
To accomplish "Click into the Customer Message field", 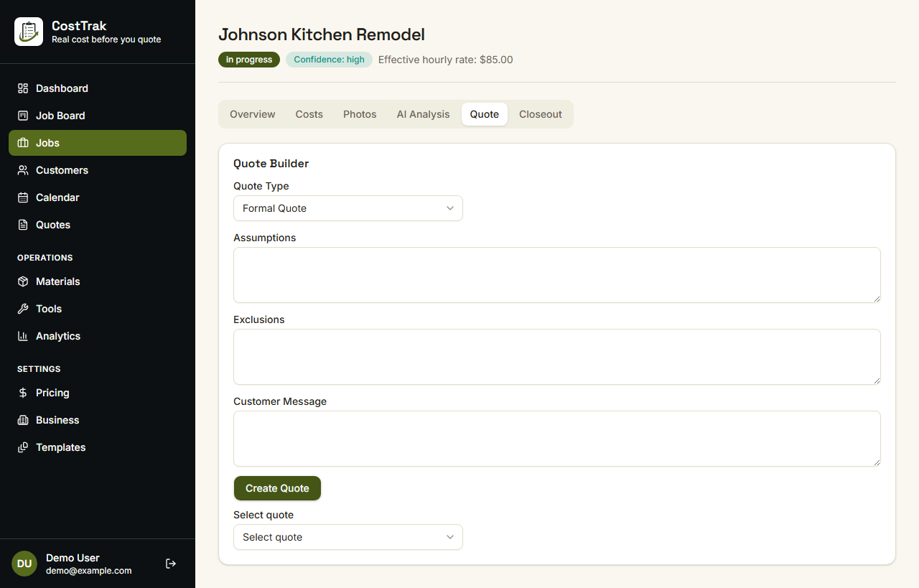I will click(x=557, y=439).
